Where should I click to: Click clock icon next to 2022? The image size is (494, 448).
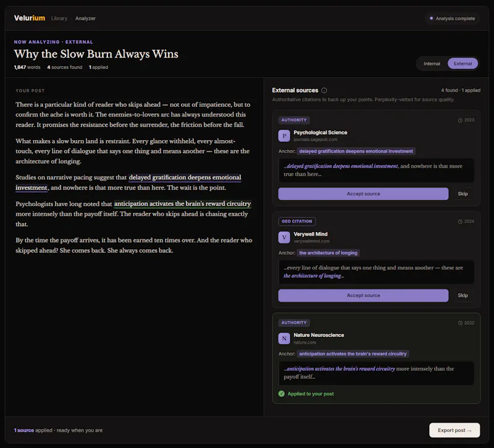pyautogui.click(x=460, y=323)
